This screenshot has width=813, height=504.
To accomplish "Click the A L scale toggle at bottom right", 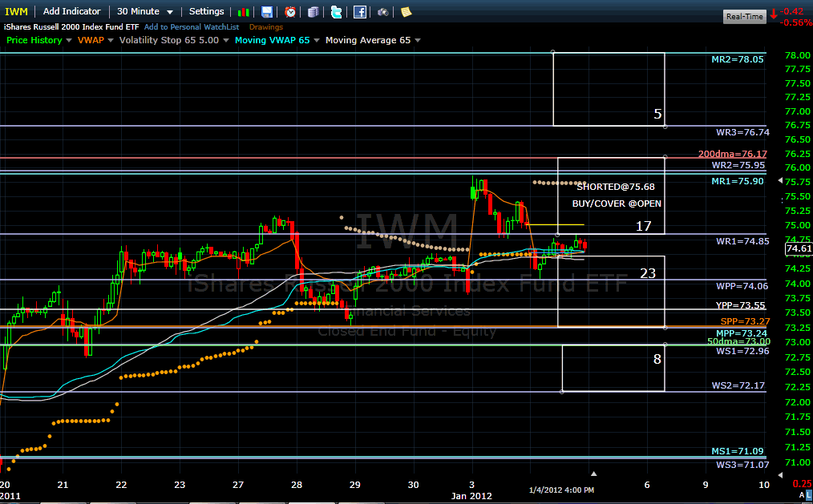I will click(x=805, y=496).
